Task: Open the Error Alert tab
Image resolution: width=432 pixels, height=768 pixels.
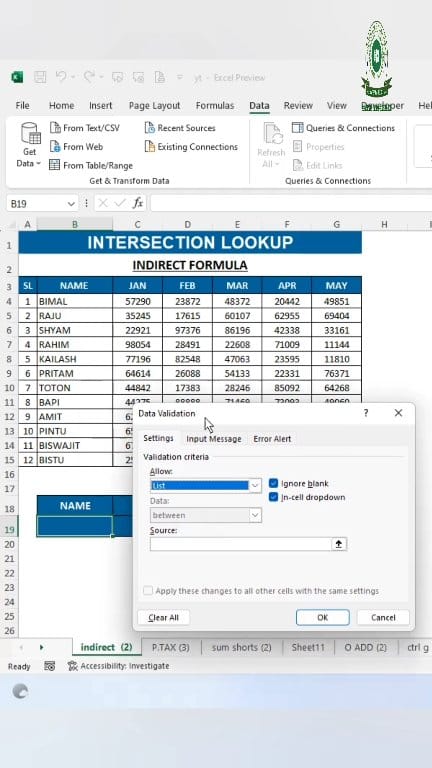Action: 272,439
